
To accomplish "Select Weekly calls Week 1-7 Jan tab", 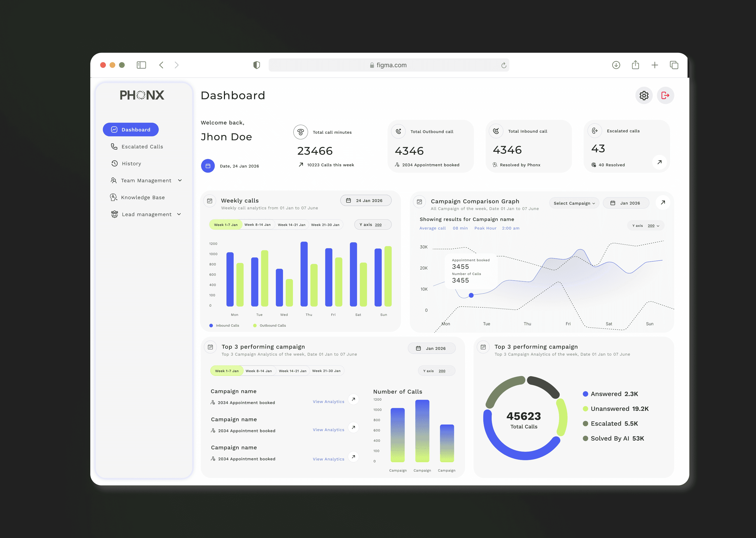I will [x=226, y=225].
